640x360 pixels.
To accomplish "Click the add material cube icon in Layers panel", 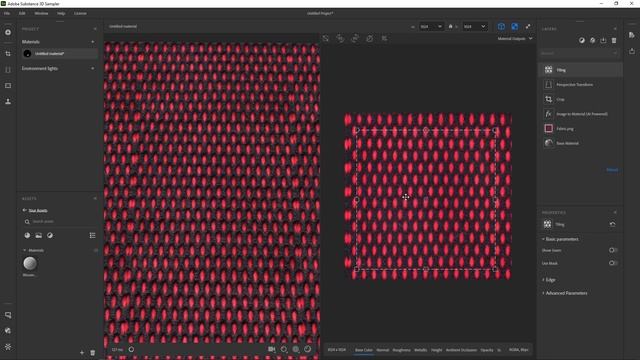I will point(593,40).
